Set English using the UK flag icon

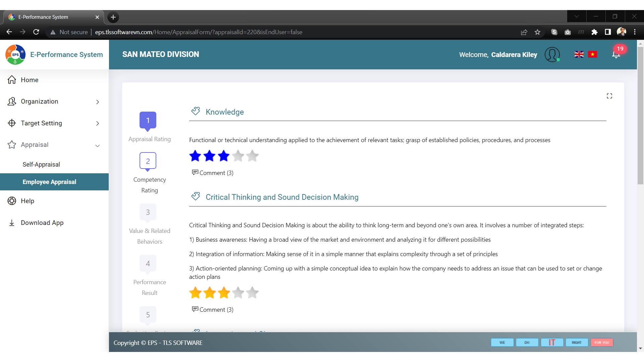tap(579, 54)
